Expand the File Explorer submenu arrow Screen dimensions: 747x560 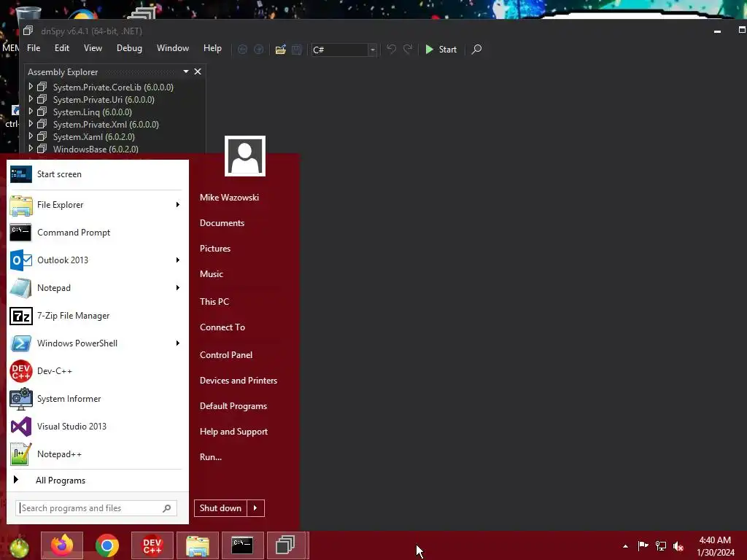[x=178, y=205]
